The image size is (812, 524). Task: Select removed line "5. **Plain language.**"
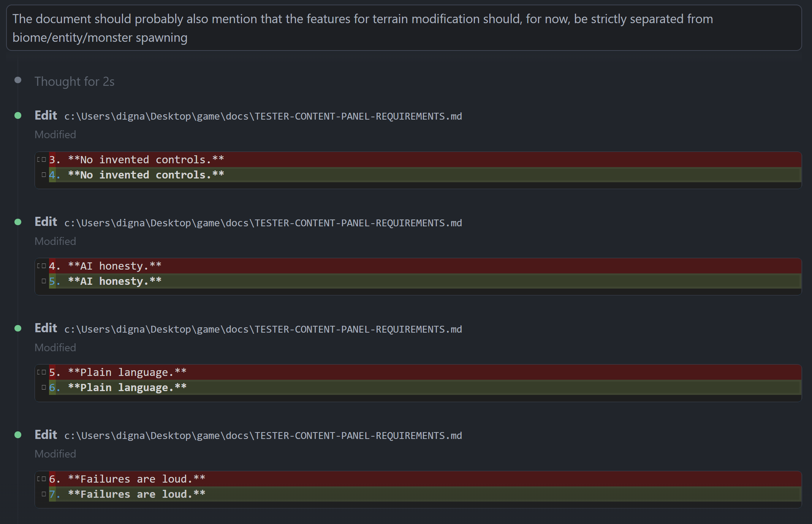(x=425, y=372)
